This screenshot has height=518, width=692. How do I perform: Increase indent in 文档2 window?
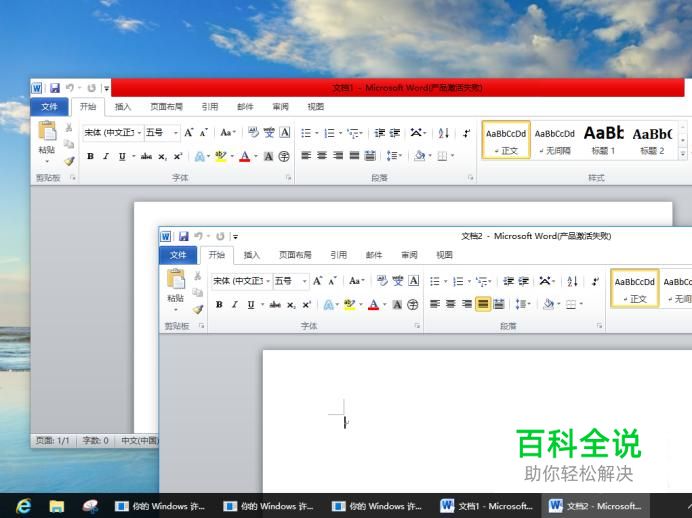coord(524,281)
